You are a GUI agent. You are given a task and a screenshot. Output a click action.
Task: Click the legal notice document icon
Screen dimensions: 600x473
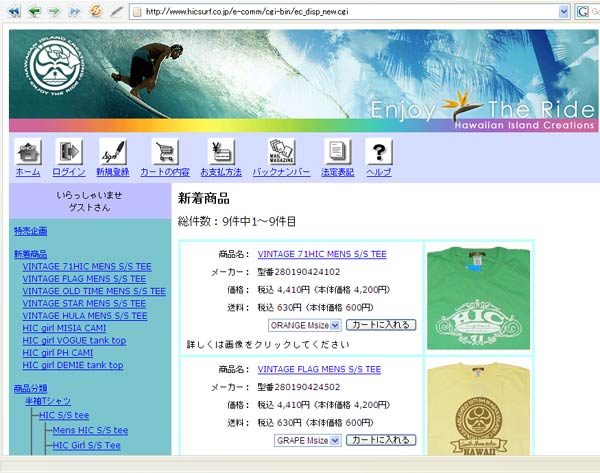pyautogui.click(x=338, y=152)
